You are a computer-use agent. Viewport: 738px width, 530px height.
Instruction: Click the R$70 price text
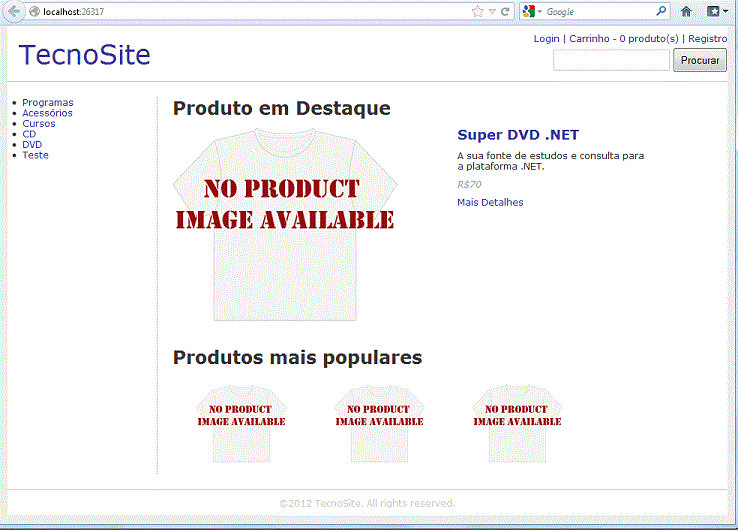tap(469, 185)
